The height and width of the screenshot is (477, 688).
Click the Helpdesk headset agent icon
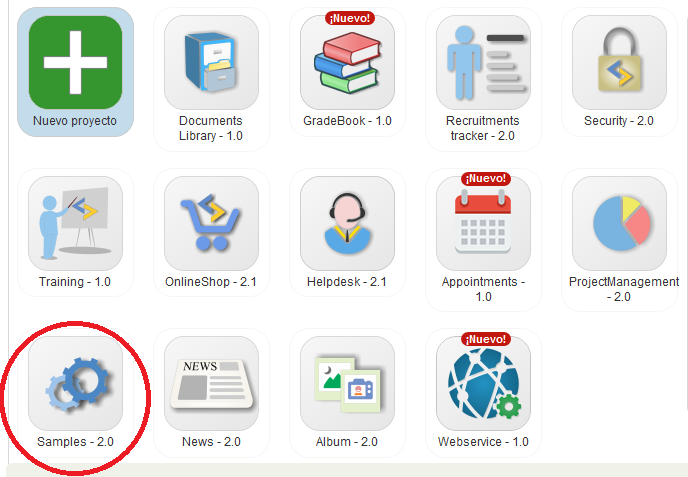(x=347, y=223)
